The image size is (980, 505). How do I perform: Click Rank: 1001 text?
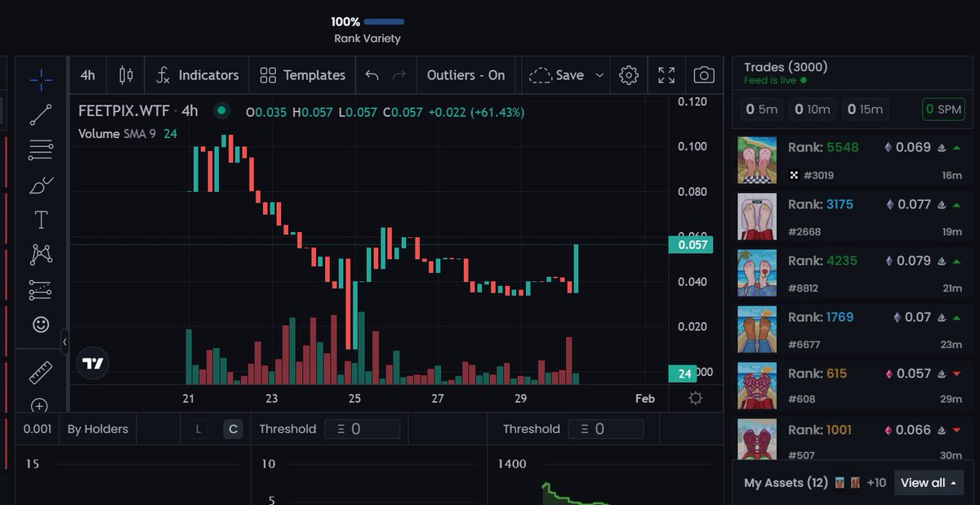(820, 430)
